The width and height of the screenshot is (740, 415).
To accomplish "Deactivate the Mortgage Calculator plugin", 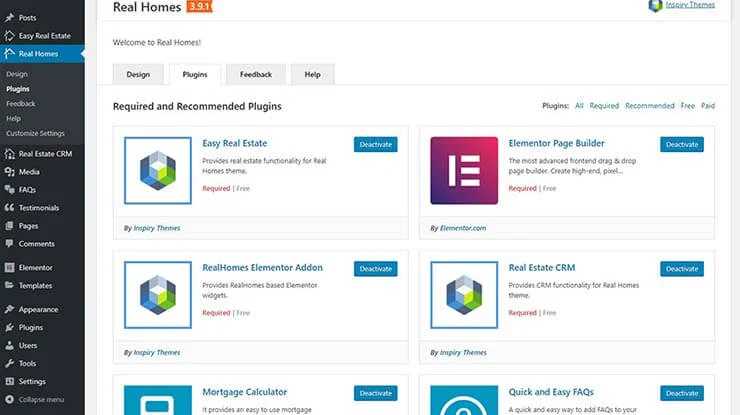I will click(x=376, y=393).
